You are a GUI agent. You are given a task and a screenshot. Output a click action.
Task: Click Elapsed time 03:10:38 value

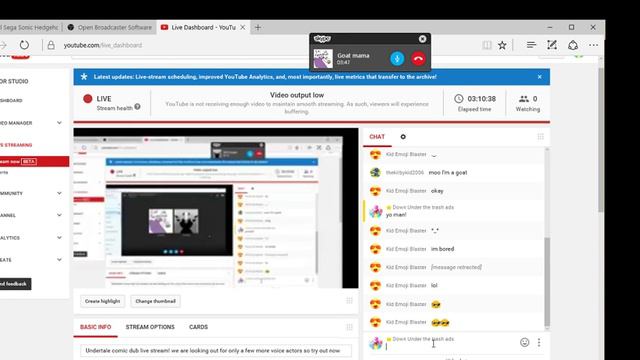point(482,99)
